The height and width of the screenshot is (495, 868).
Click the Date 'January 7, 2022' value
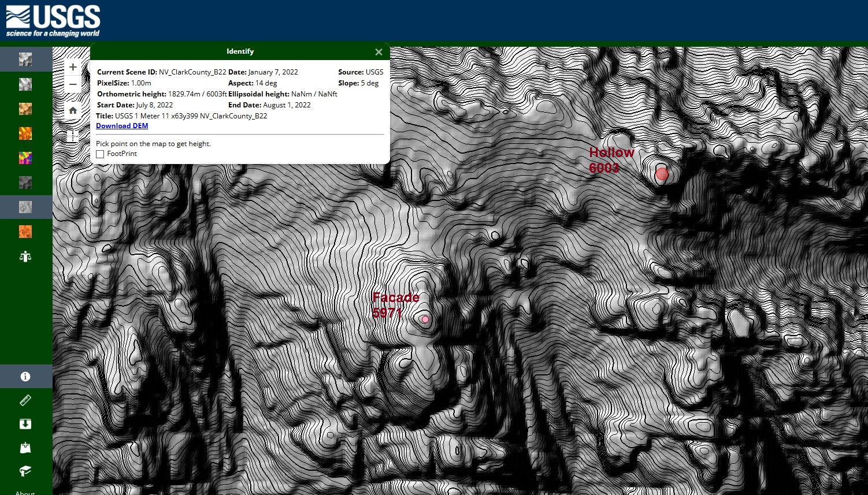click(273, 72)
